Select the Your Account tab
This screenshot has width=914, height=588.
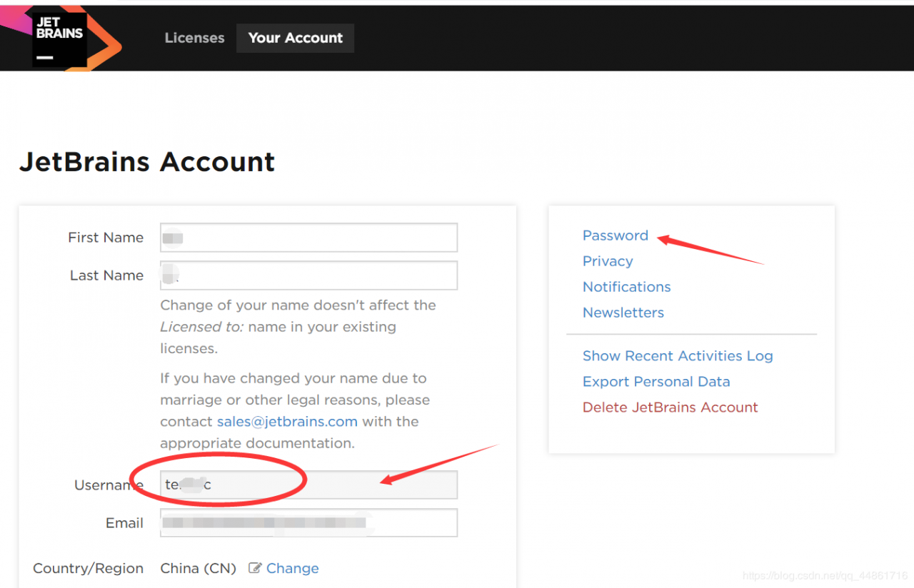[x=296, y=38]
